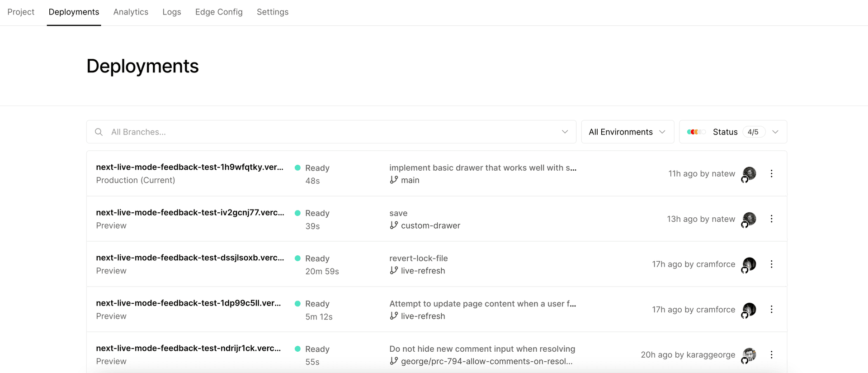Screen dimensions: 868x373
Task: Open the Edge Config tab
Action: (219, 12)
